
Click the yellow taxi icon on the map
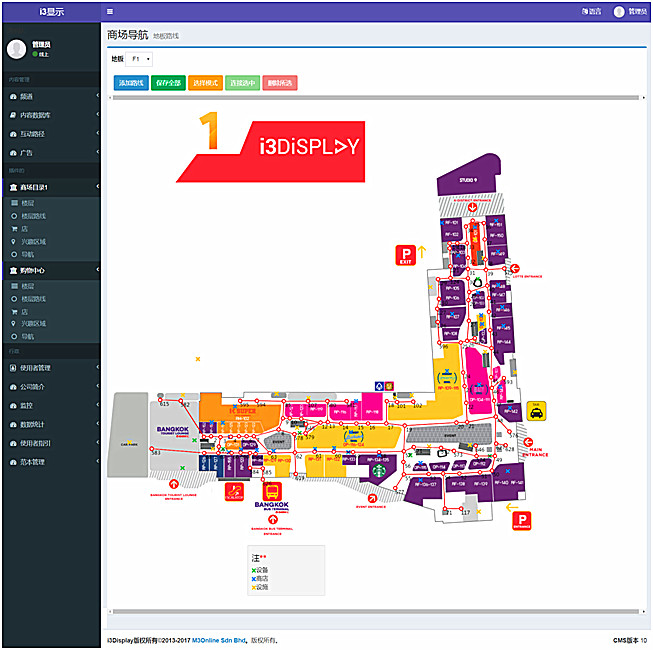[536, 411]
